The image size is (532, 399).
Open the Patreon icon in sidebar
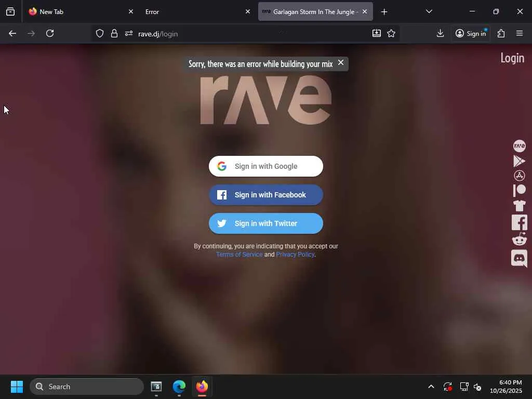[519, 190]
